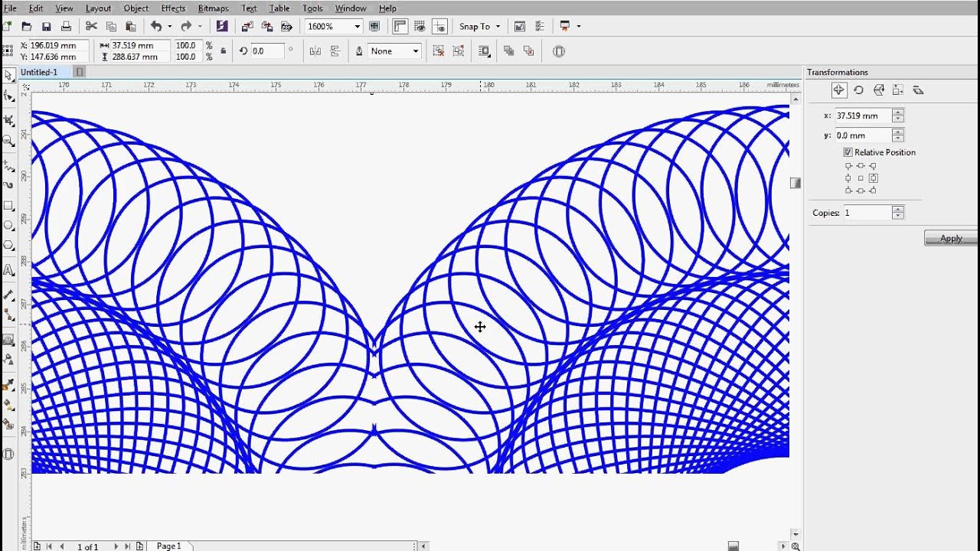Click the Publish to PDF icon
Screen dimensions: 980x551
coord(286,26)
